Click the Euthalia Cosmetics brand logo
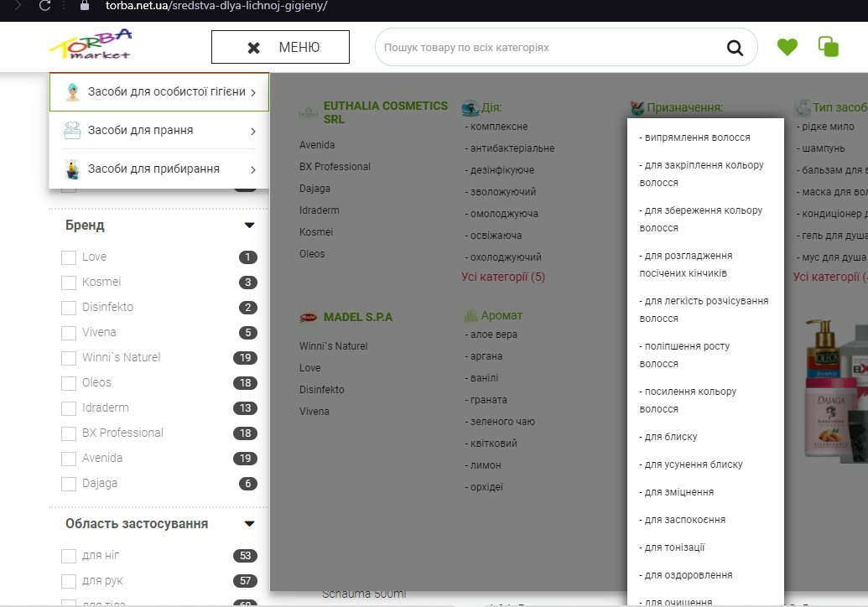The height and width of the screenshot is (607, 868). pyautogui.click(x=309, y=112)
